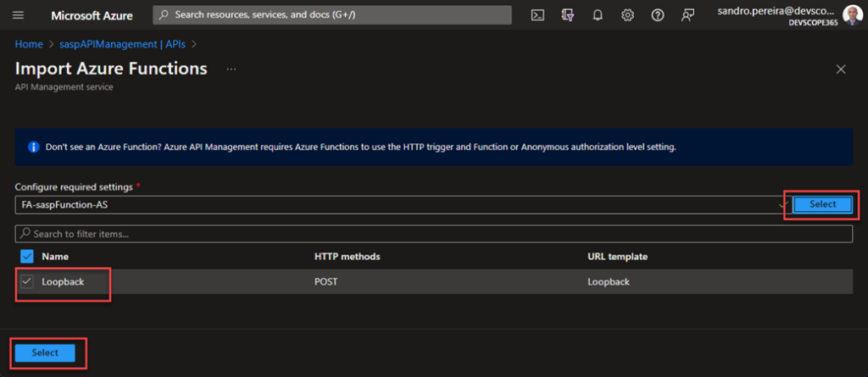Open Directories and subscriptions filter
Screen dimensions: 868x377
(x=568, y=15)
